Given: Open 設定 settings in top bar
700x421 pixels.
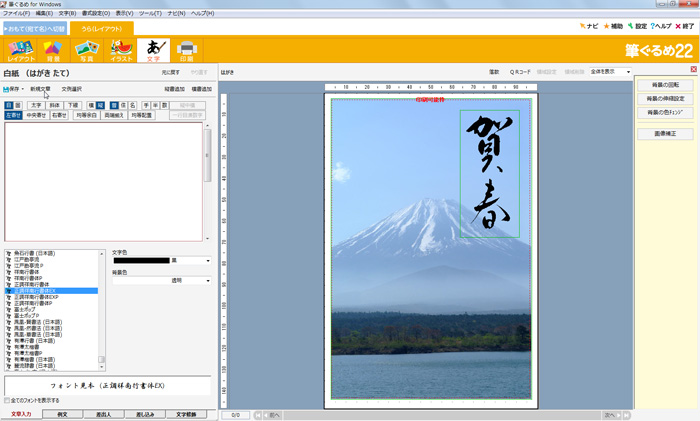Looking at the screenshot, I should (636, 25).
